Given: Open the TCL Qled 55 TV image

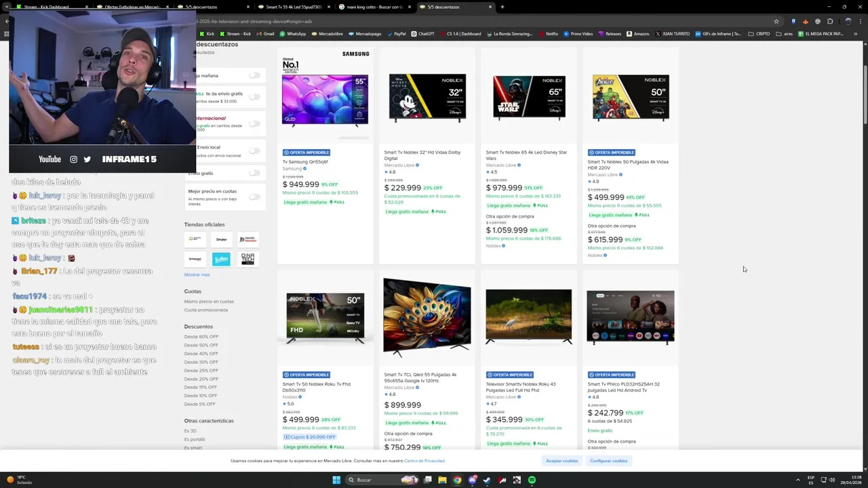Looking at the screenshot, I should (427, 317).
